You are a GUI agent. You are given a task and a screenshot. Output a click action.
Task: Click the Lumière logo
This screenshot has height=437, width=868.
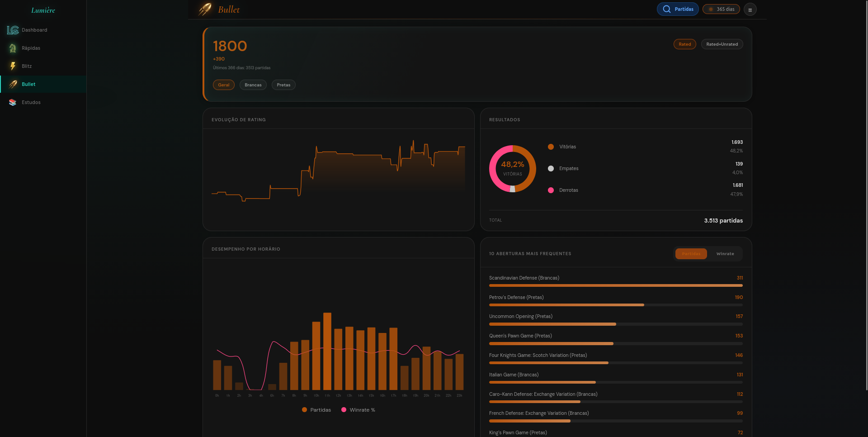tap(43, 10)
